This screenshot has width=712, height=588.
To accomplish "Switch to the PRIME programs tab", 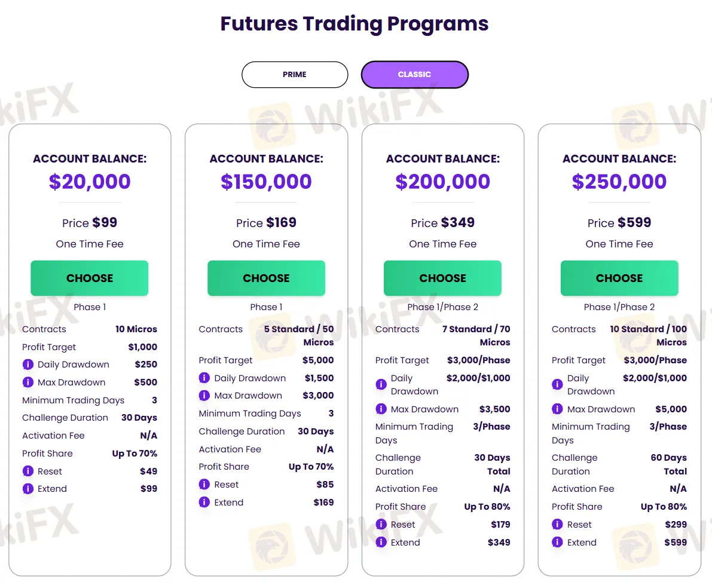I will click(295, 75).
